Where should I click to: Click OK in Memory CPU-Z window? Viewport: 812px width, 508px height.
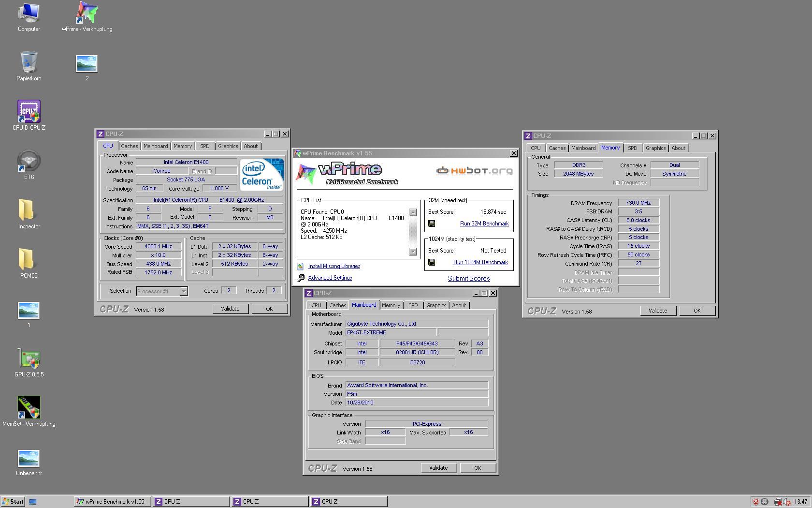coord(697,311)
